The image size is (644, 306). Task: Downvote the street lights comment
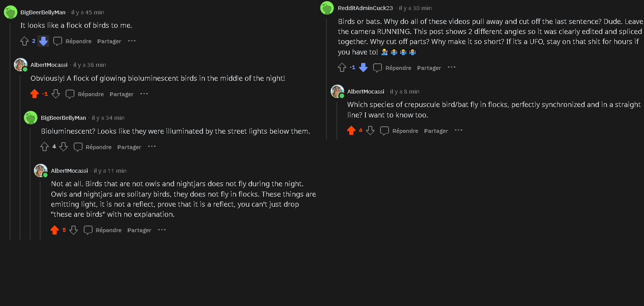[64, 147]
